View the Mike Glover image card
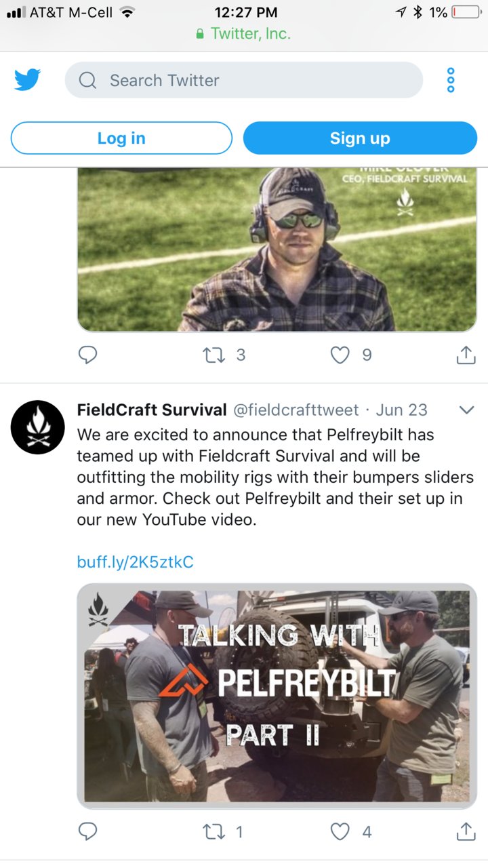 click(277, 250)
